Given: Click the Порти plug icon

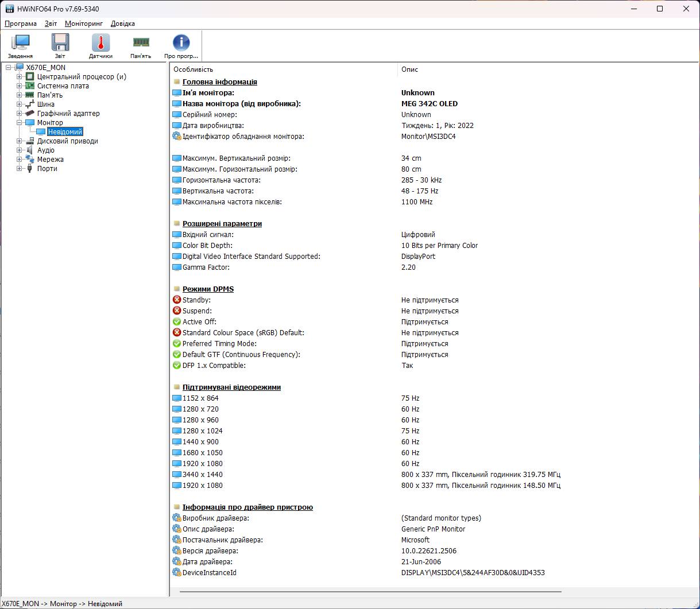Looking at the screenshot, I should tap(29, 168).
